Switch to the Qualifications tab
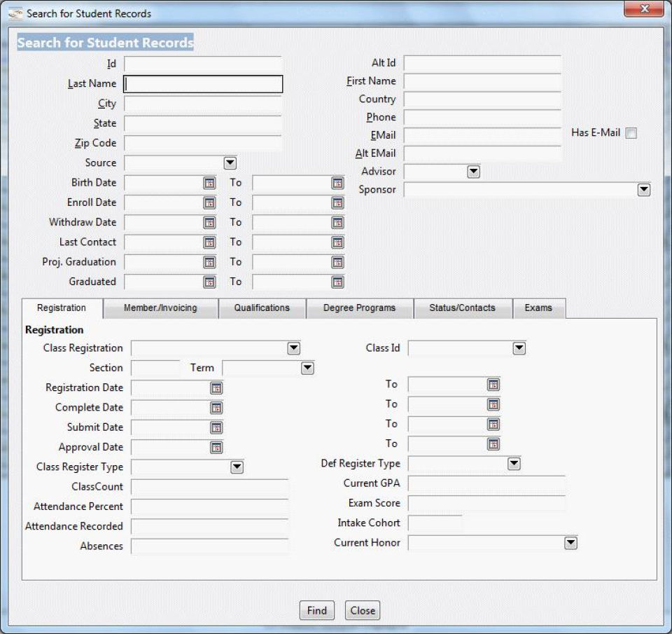 pos(262,308)
